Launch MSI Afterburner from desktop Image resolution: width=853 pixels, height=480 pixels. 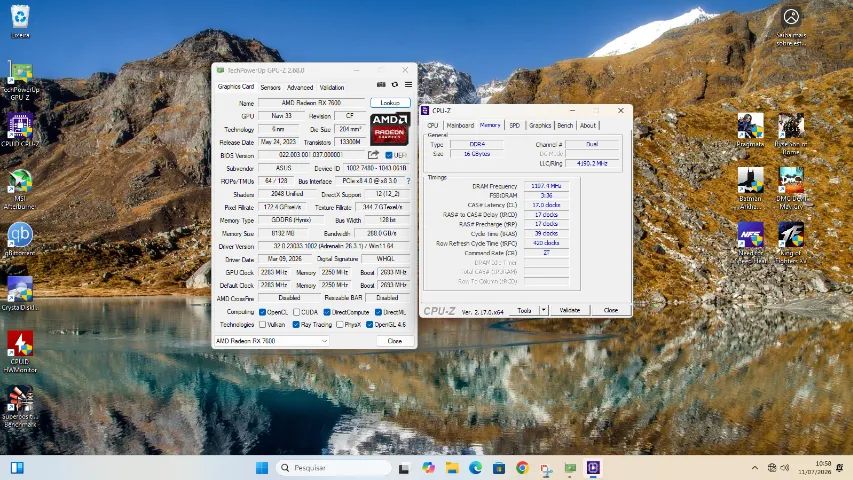tap(20, 189)
